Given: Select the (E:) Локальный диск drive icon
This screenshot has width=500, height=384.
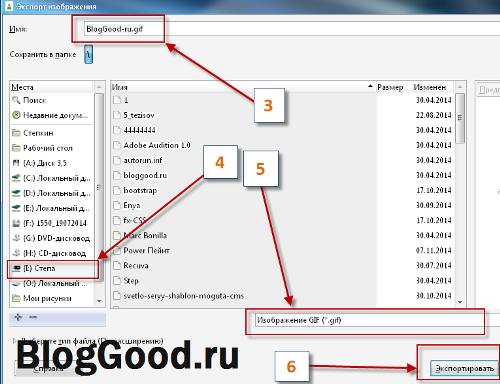Looking at the screenshot, I should tap(16, 208).
